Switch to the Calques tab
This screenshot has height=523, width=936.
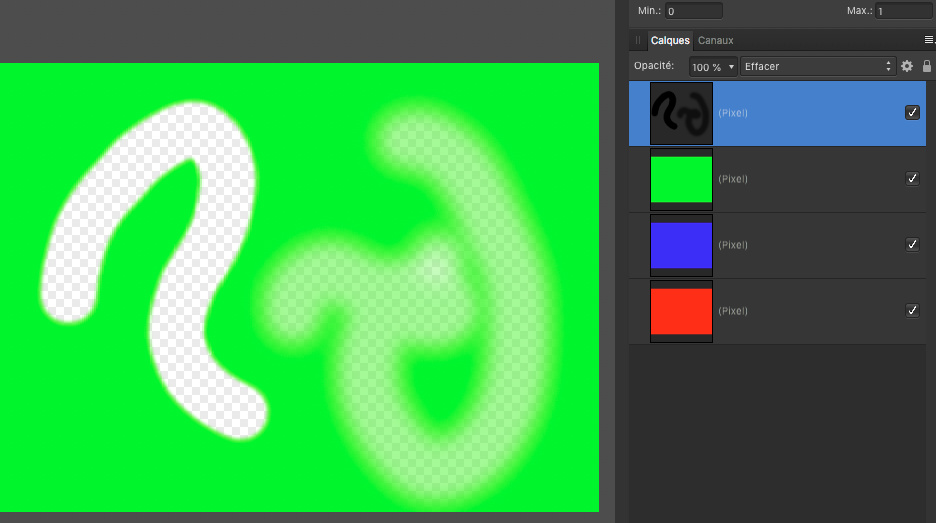[x=670, y=41]
